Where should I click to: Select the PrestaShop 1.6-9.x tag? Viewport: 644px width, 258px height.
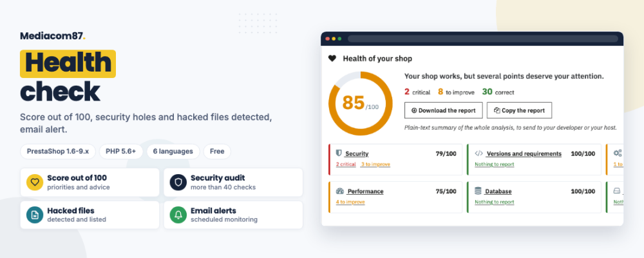(x=58, y=152)
